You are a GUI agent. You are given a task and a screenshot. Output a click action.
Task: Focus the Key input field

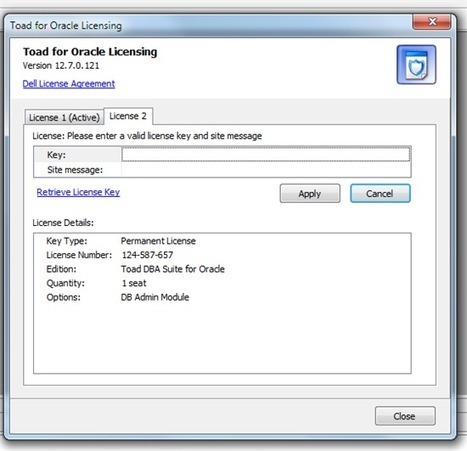point(266,154)
